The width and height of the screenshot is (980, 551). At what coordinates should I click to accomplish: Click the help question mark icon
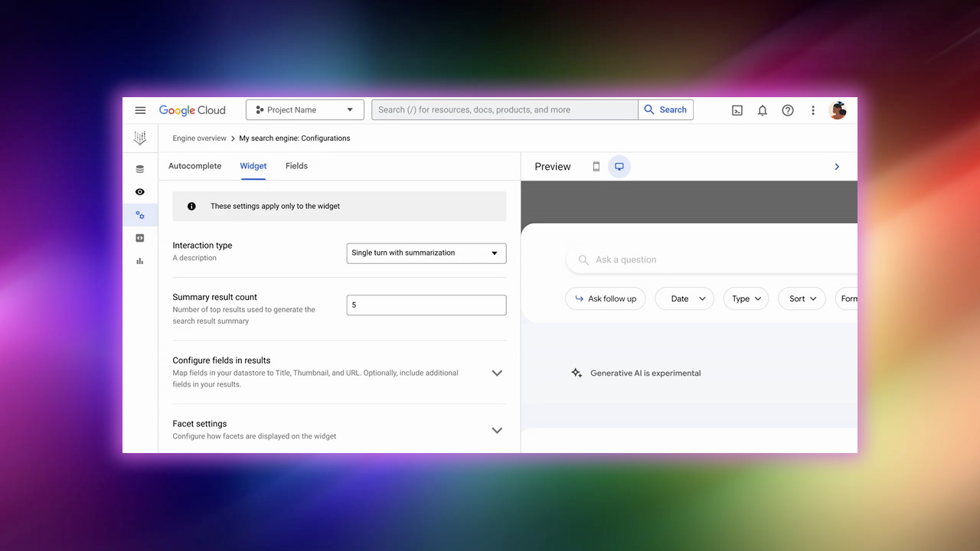click(x=788, y=110)
